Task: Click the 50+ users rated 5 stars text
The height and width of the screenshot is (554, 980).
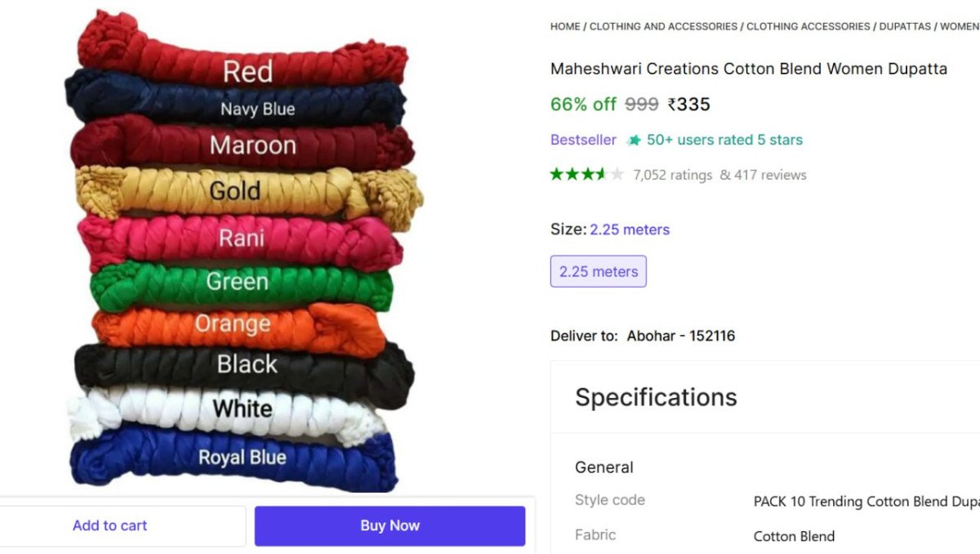Action: tap(724, 140)
